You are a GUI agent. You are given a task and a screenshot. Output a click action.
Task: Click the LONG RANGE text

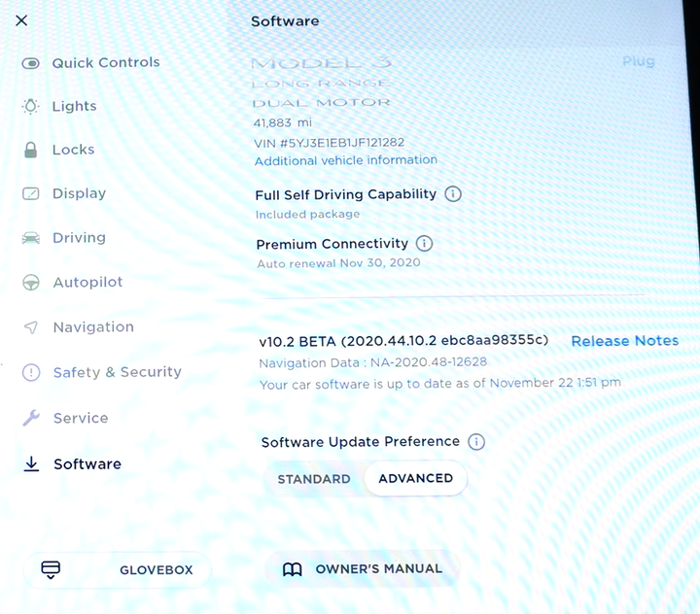321,84
